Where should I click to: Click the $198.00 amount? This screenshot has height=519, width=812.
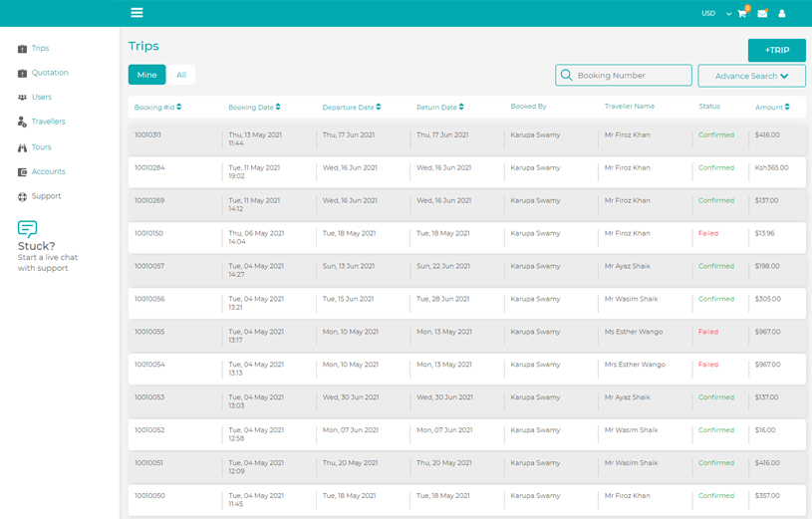pos(767,266)
